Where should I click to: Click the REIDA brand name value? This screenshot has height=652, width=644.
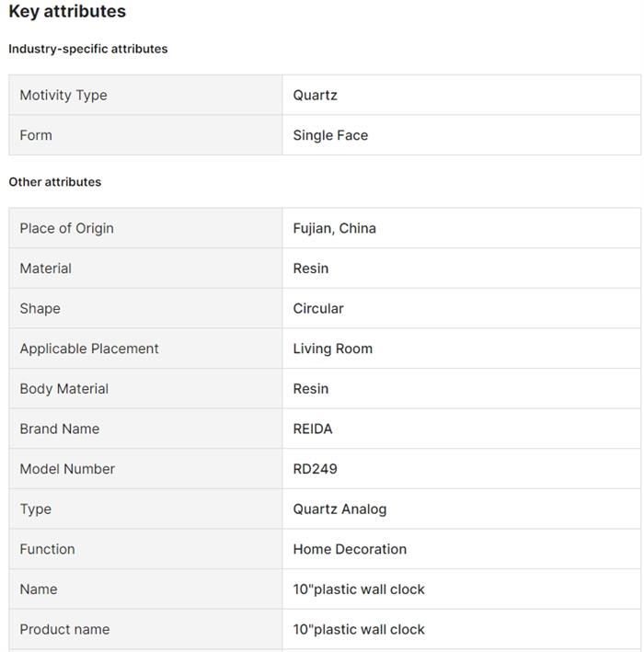click(313, 429)
